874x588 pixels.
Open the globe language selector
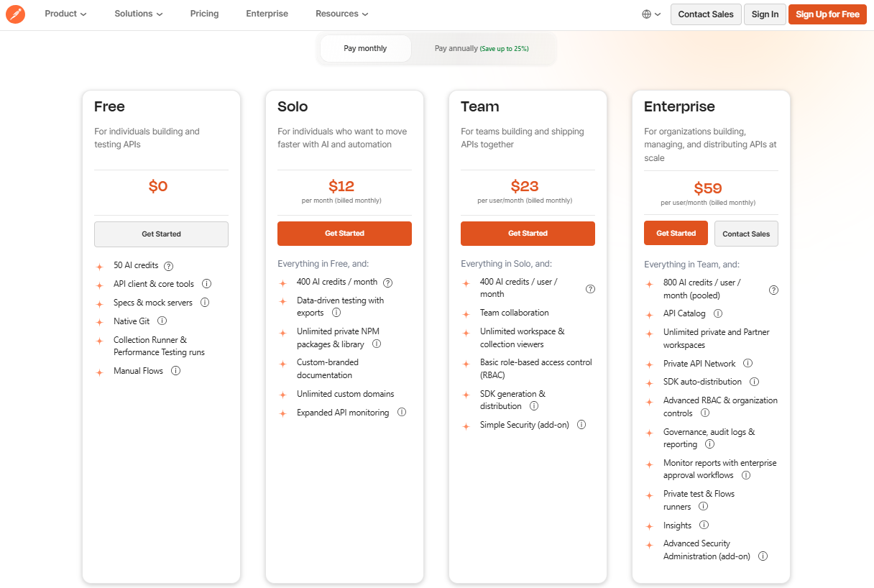point(651,14)
